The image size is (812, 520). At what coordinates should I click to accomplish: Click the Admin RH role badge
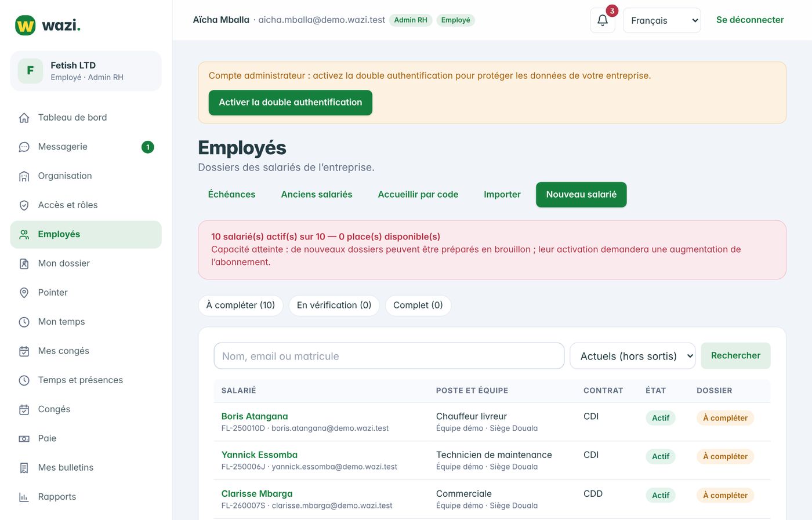point(411,20)
